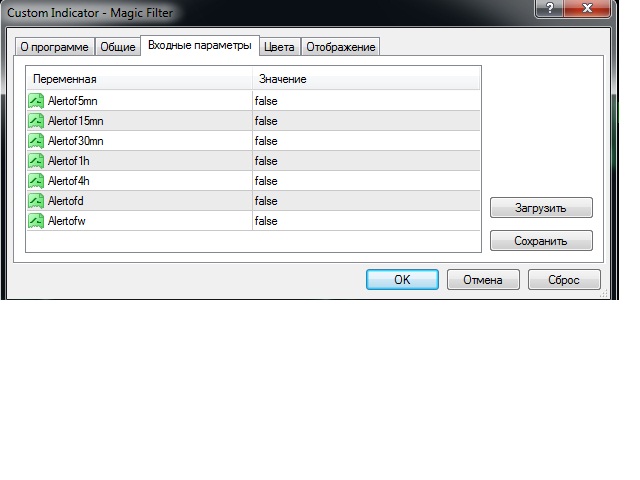
Task: Go to the Отображение tab
Action: click(x=341, y=47)
